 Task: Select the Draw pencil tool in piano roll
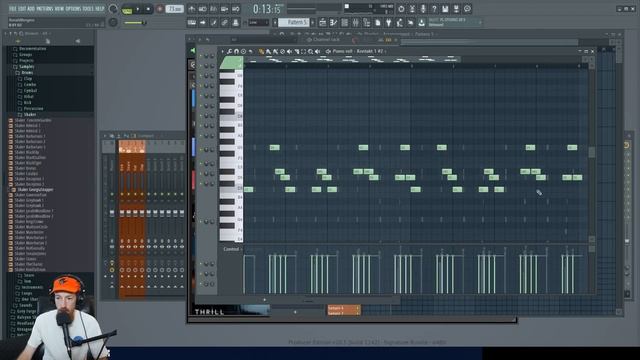[261, 51]
